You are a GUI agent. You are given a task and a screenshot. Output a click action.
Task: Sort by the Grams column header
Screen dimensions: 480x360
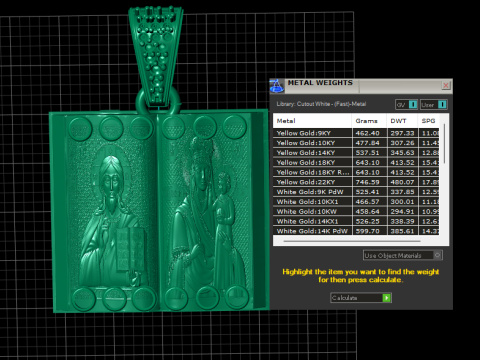[x=369, y=121]
